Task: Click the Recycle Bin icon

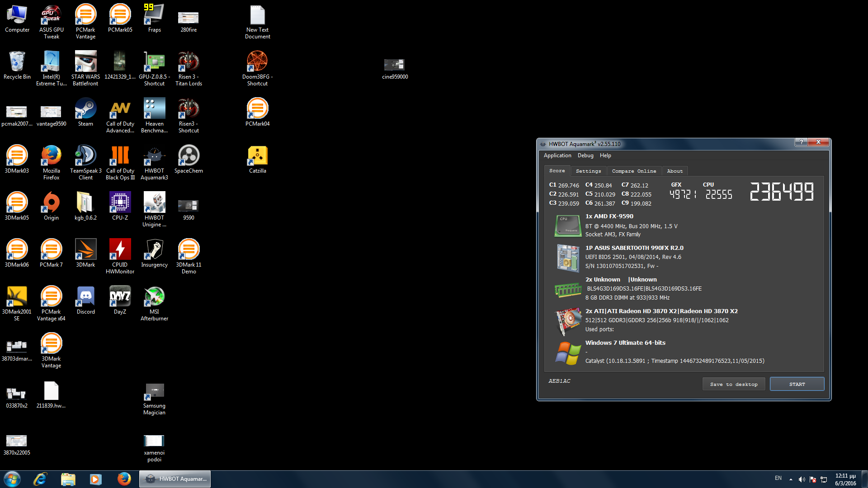Action: (17, 65)
